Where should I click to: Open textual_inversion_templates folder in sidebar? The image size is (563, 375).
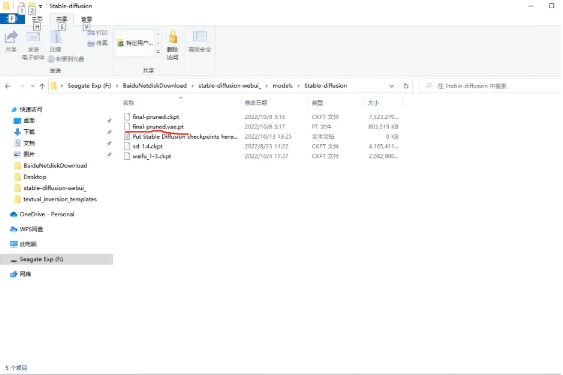click(x=60, y=199)
